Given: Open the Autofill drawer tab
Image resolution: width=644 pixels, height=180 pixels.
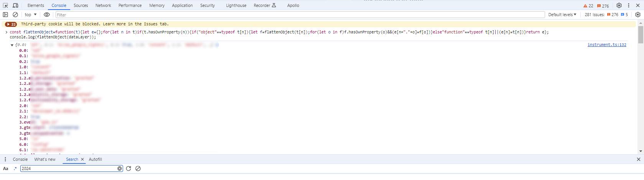Looking at the screenshot, I should pyautogui.click(x=95, y=159).
